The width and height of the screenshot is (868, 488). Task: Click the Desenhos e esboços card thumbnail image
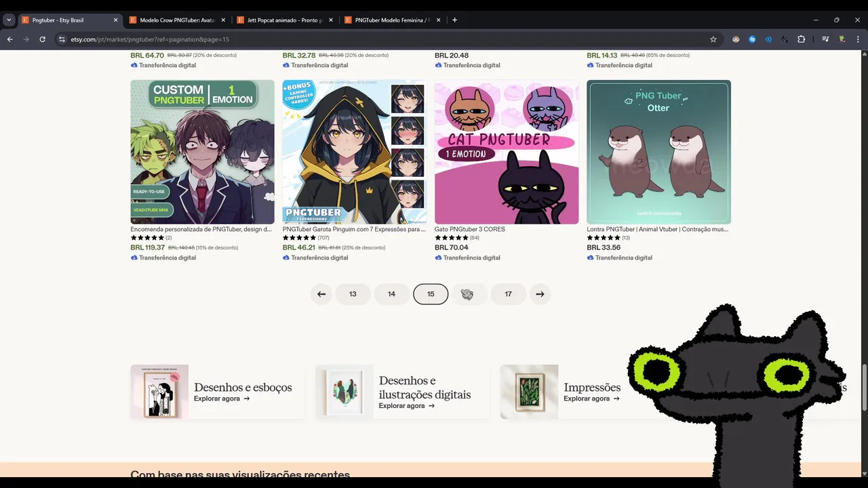159,392
